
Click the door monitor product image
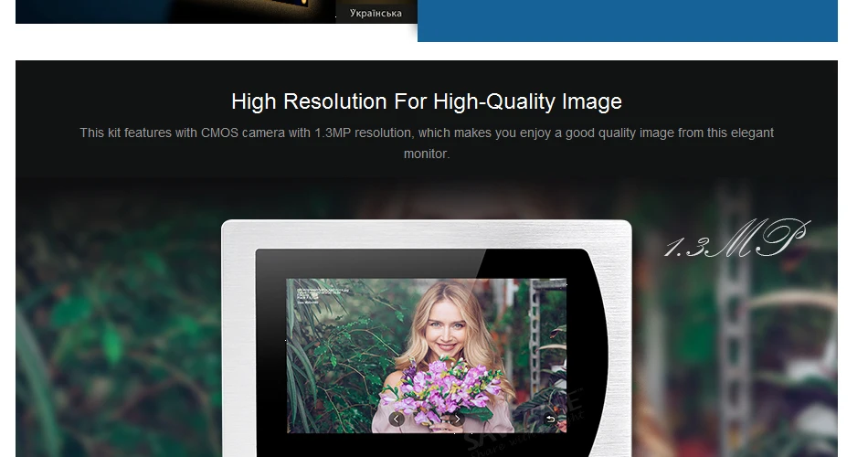(427, 338)
